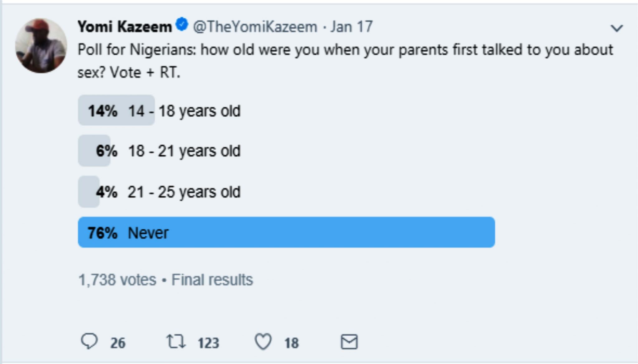Click the 18 likes count

pyautogui.click(x=291, y=343)
